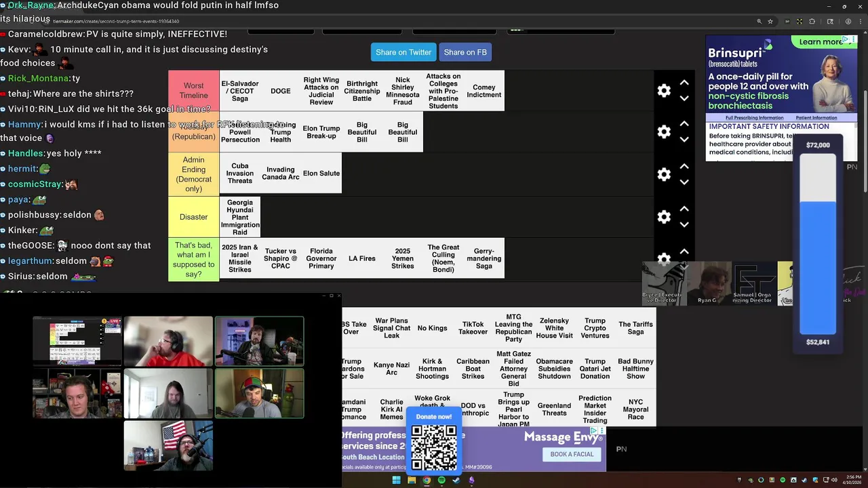Click Book a Facial ad button
The height and width of the screenshot is (488, 868).
click(572, 454)
